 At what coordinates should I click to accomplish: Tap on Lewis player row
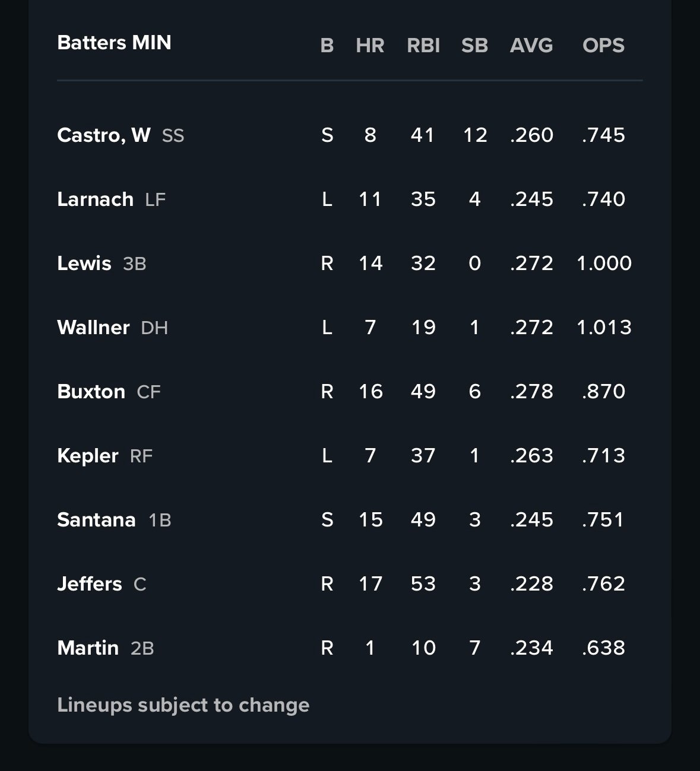pos(84,264)
